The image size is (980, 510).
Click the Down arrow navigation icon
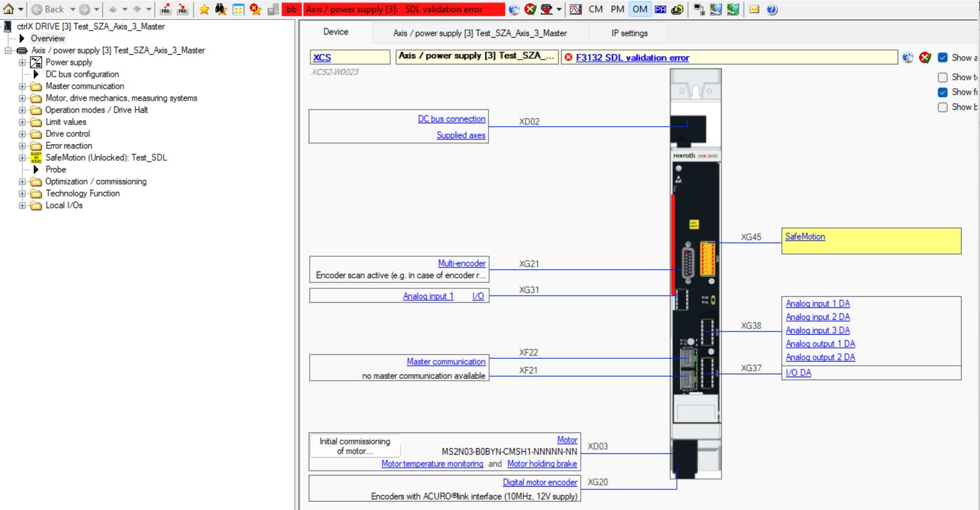[137, 10]
